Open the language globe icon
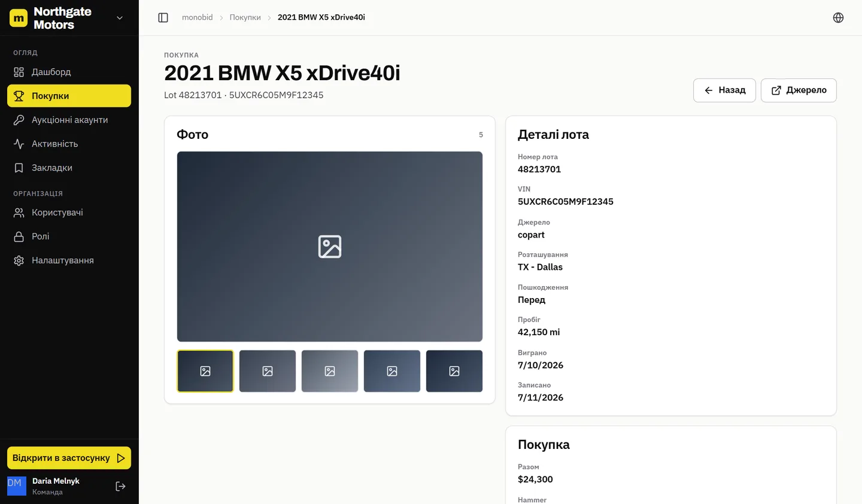Image resolution: width=862 pixels, height=504 pixels. (x=838, y=17)
